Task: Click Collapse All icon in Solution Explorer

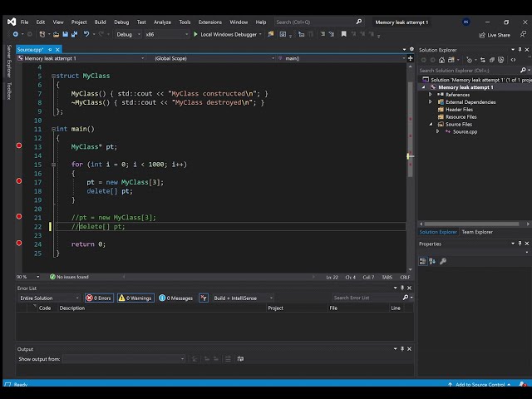Action: pyautogui.click(x=492, y=60)
